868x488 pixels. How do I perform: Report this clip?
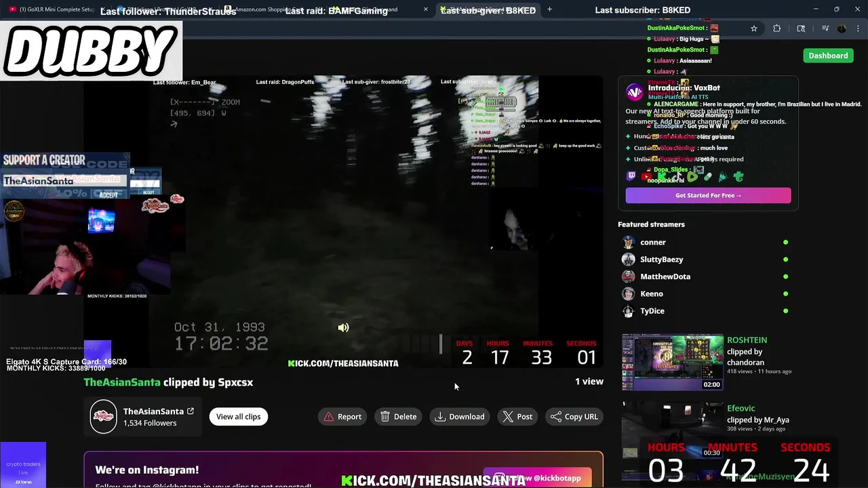342,417
